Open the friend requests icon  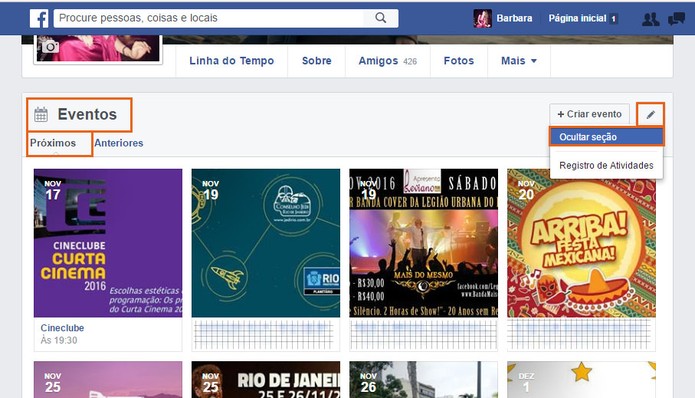point(651,19)
